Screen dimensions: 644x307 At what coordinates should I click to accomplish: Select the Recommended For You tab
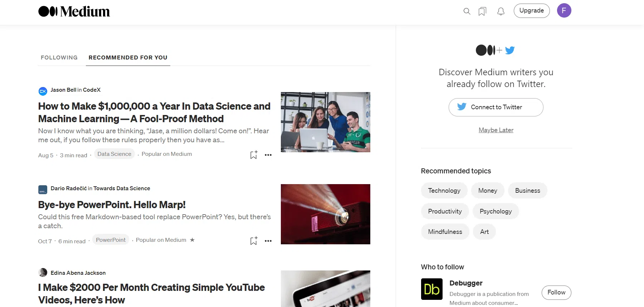(128, 58)
